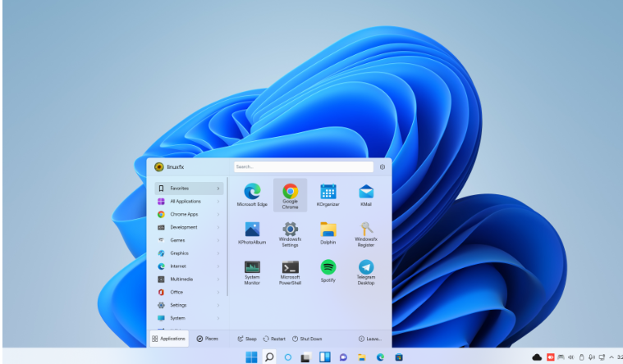Image resolution: width=623 pixels, height=364 pixels.
Task: Open the KOrganizer calendar app
Action: (328, 194)
